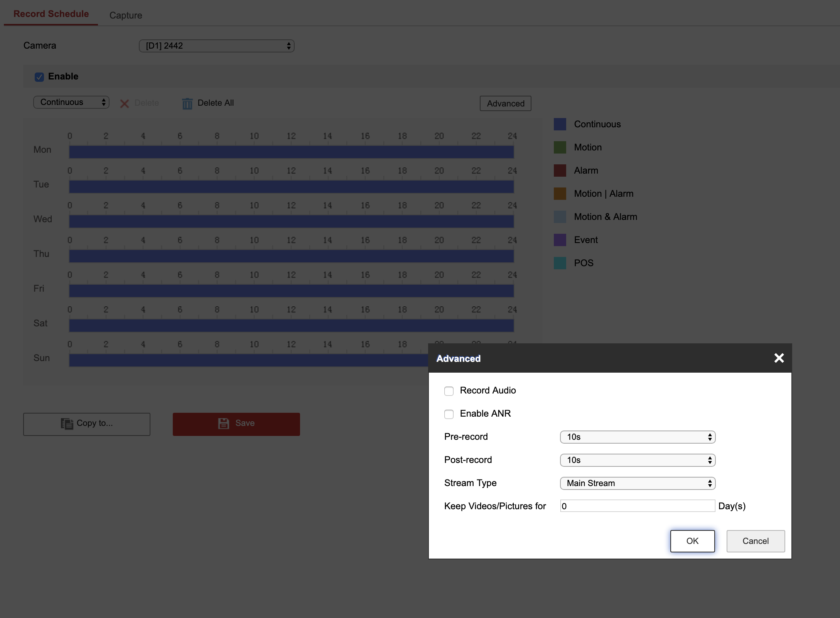The height and width of the screenshot is (618, 840).
Task: Click the Monday schedule timeline bar
Action: click(291, 152)
